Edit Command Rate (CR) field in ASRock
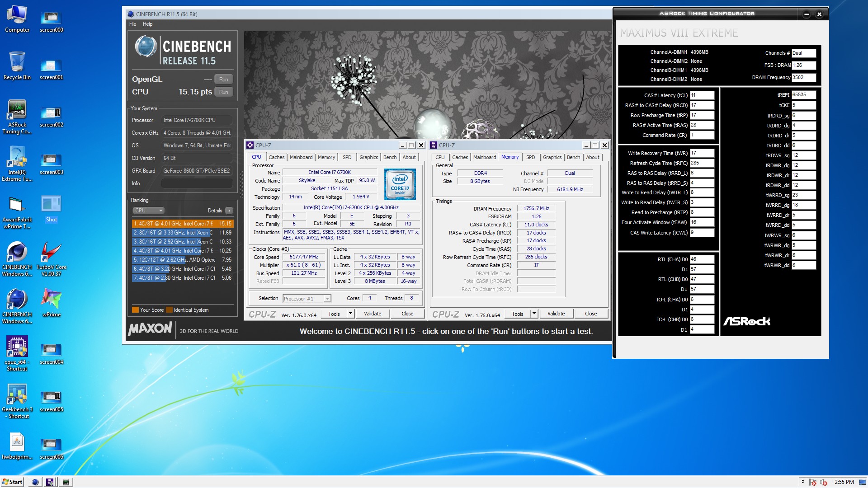This screenshot has width=868, height=488. 702,135
